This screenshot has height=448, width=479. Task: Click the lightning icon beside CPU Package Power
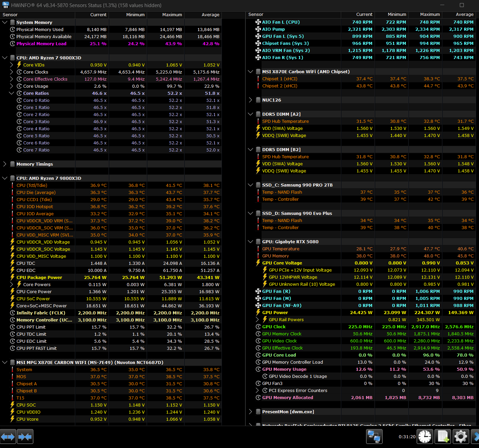(x=12, y=278)
